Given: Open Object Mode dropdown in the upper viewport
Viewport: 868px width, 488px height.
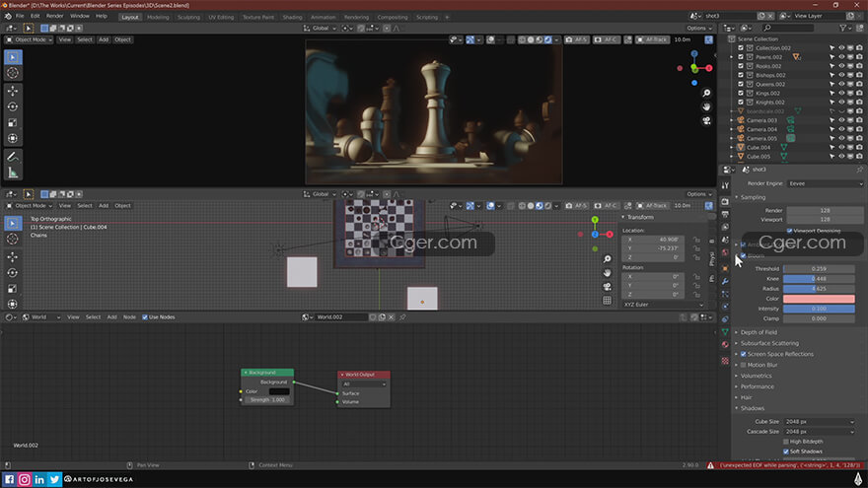Looking at the screenshot, I should [x=29, y=39].
